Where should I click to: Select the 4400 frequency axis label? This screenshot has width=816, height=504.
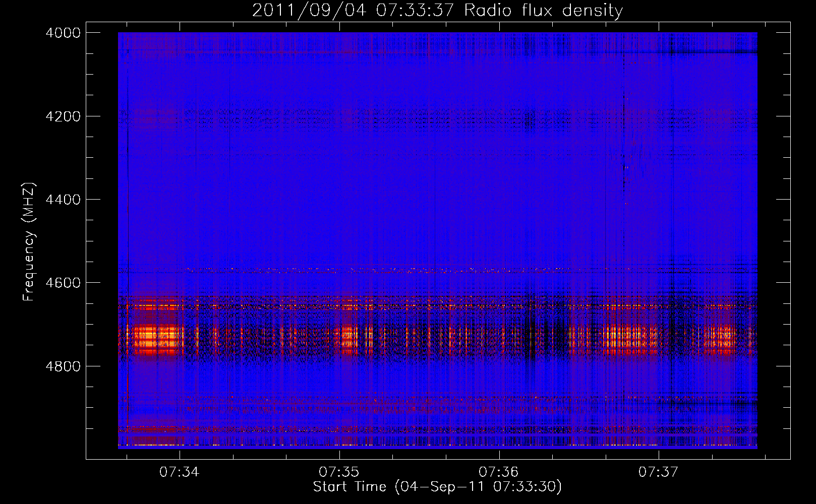(63, 200)
